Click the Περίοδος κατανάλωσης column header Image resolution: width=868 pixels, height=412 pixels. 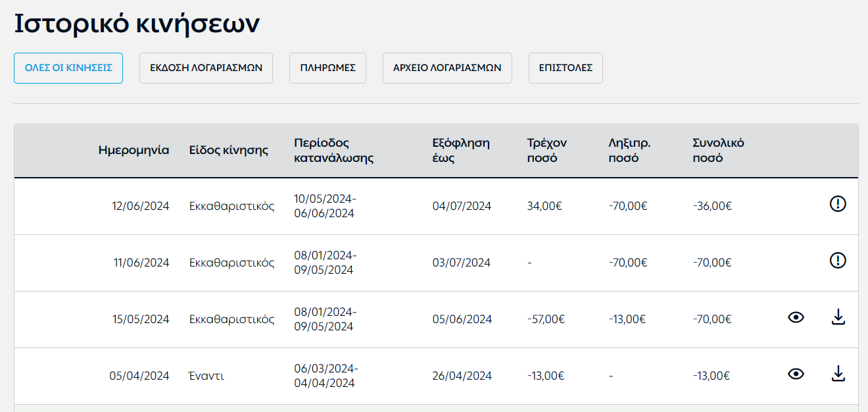[x=334, y=151]
